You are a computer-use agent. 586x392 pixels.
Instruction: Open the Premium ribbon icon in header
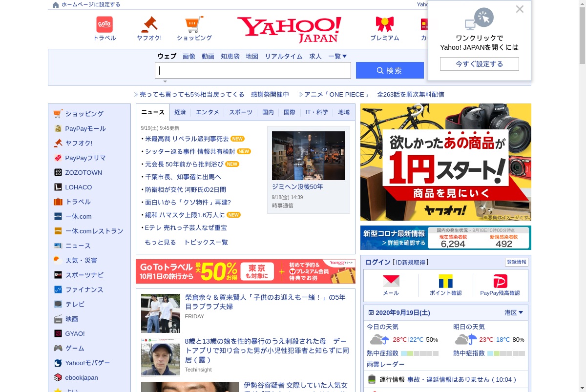coord(385,24)
